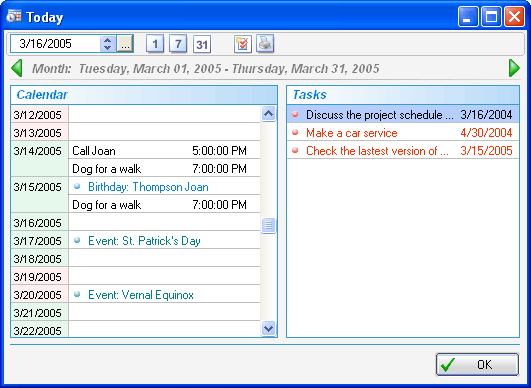The image size is (531, 388).
Task: Select calendar date cell 3/18/2005
Action: click(x=40, y=258)
